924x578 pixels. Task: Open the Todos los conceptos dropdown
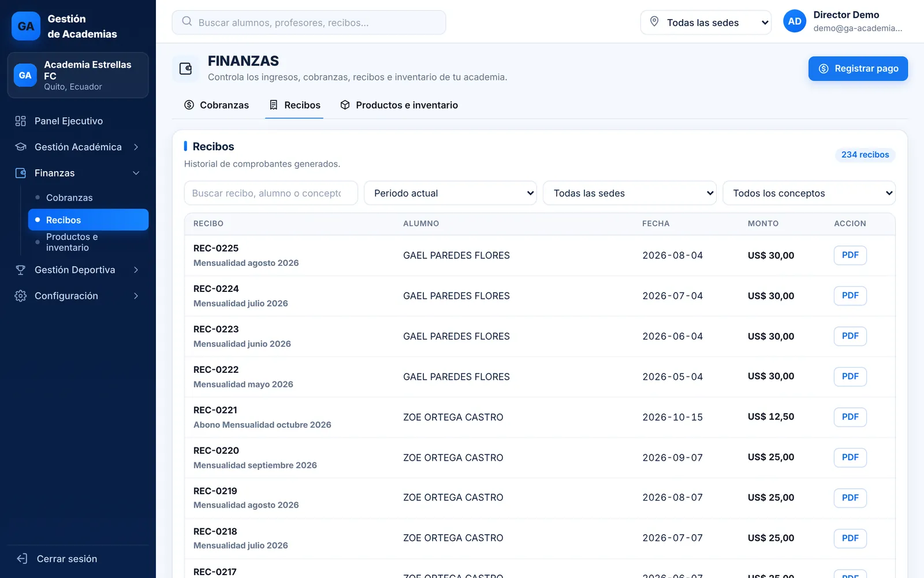[809, 193]
